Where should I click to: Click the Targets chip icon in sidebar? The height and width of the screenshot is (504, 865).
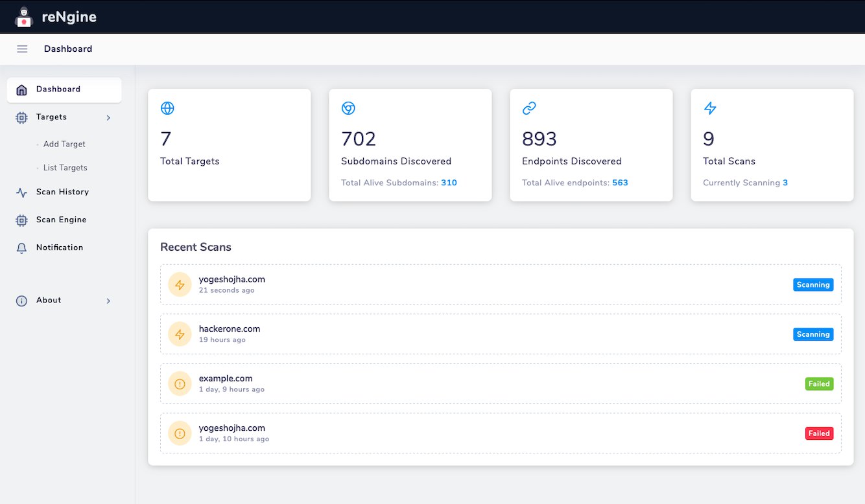[x=21, y=117]
